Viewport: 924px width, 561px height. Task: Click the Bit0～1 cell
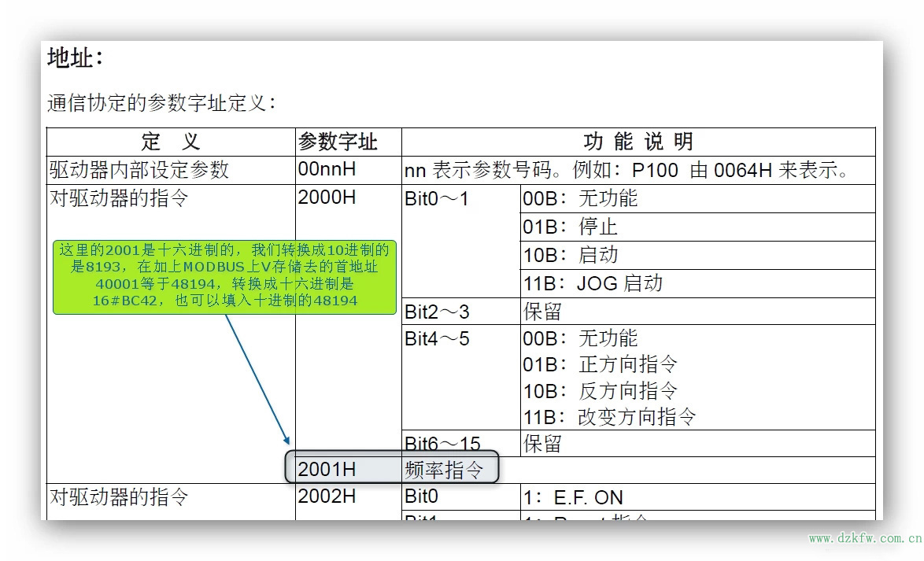[437, 199]
